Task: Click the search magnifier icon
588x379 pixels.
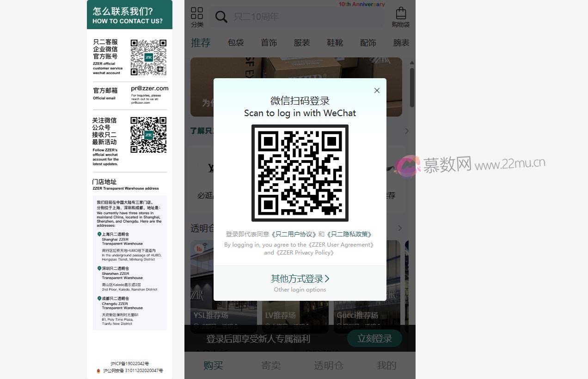Action: pos(221,17)
